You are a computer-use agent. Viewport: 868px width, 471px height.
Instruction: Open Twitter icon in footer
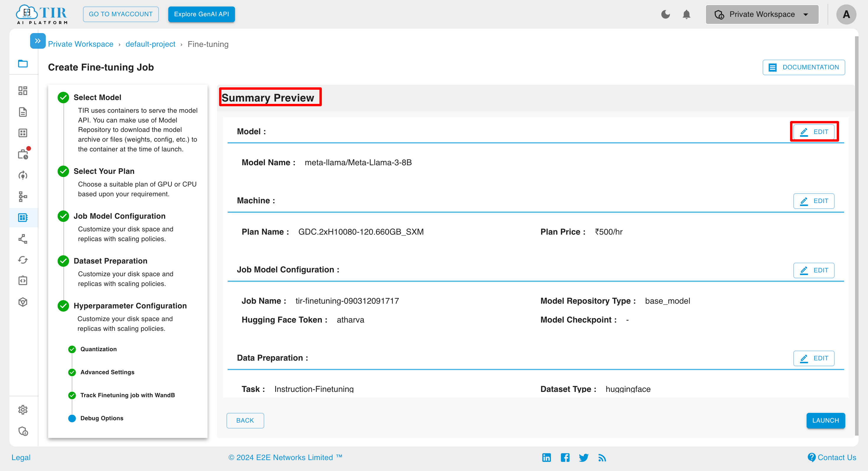point(584,457)
